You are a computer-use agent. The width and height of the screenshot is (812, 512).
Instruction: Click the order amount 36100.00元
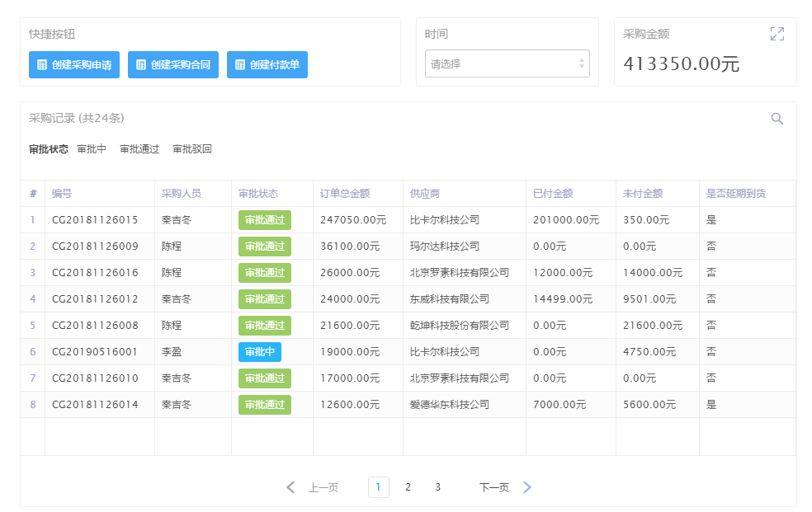coord(350,247)
